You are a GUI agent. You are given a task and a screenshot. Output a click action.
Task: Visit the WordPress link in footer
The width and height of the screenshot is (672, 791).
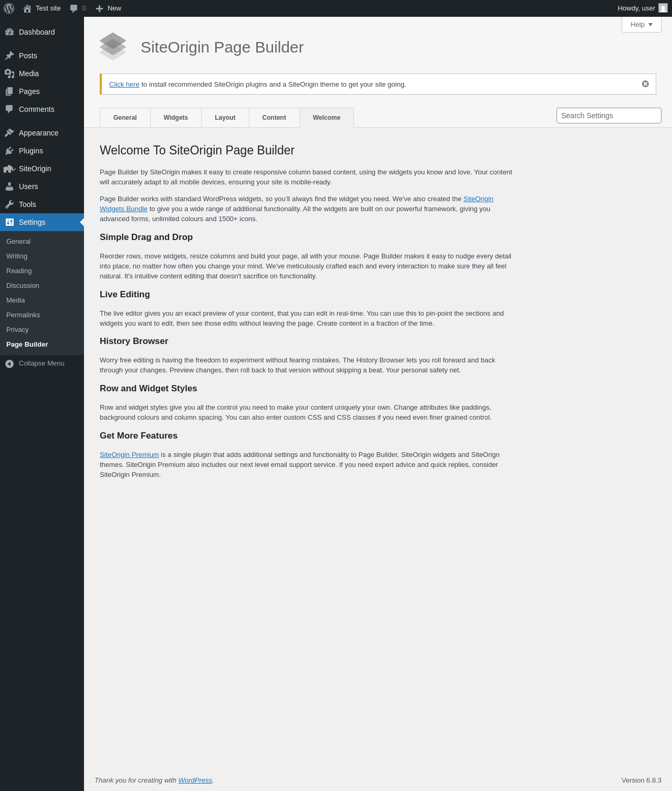[x=195, y=780]
